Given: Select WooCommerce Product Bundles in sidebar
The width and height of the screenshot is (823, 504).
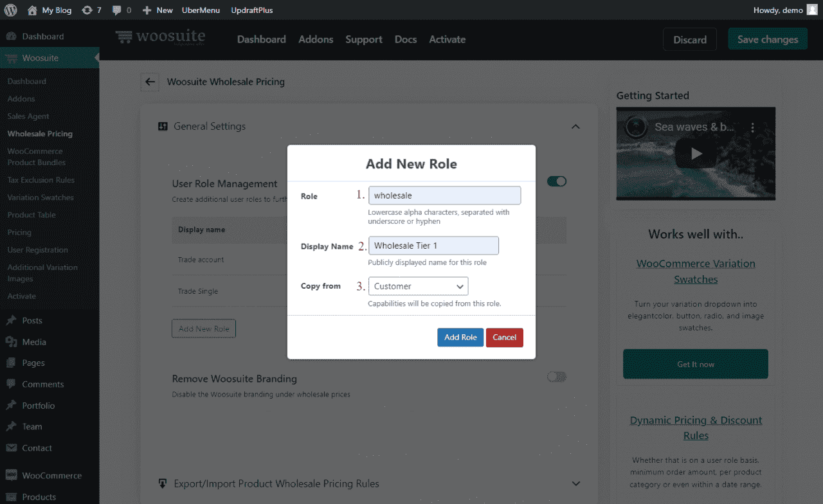Looking at the screenshot, I should tap(36, 157).
